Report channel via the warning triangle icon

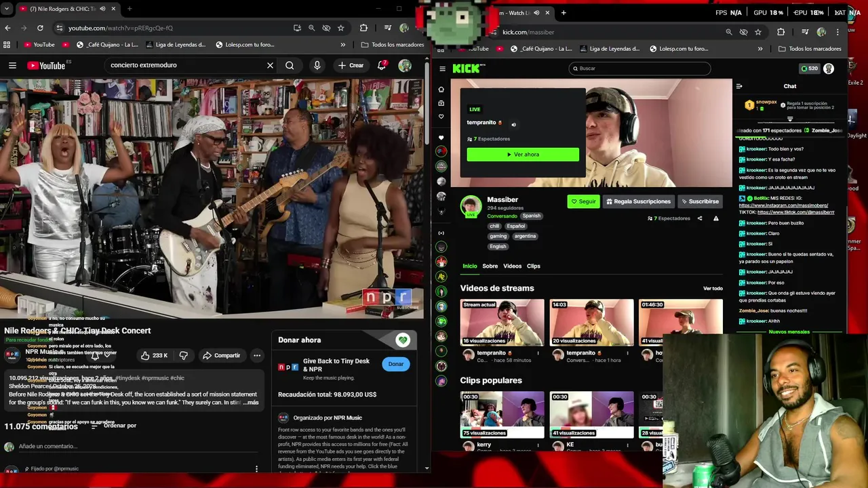coord(715,218)
